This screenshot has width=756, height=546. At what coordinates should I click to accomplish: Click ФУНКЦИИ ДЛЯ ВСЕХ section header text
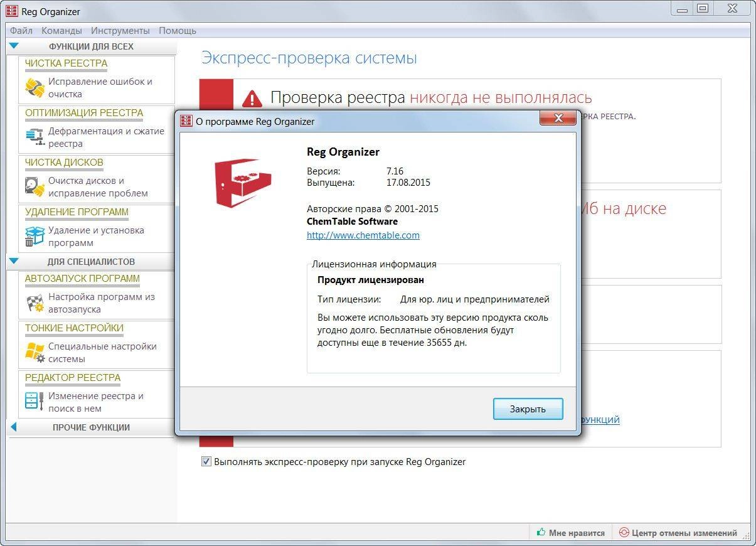(91, 46)
